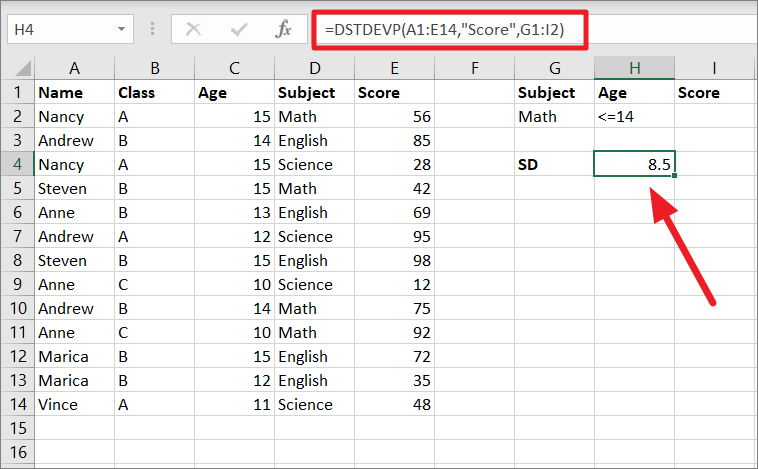
Task: Click age 13 cell in row 6
Action: 234,212
